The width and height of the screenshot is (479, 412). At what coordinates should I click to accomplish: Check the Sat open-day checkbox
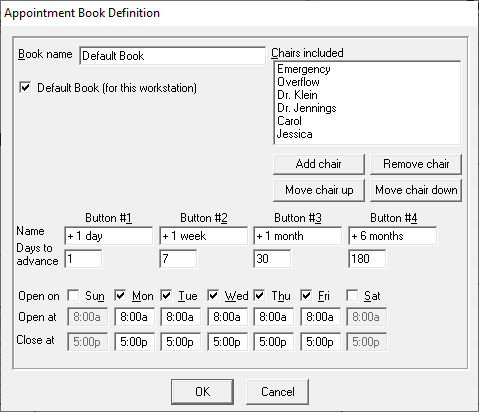[352, 295]
